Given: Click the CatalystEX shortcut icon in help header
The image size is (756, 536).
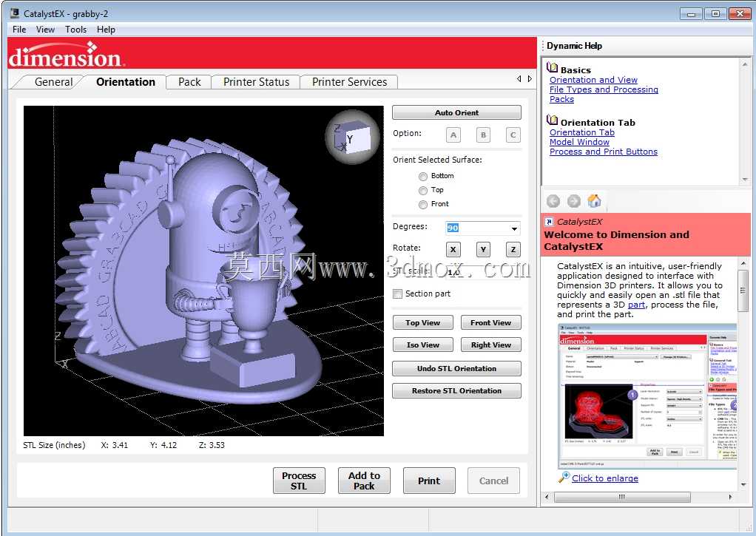Looking at the screenshot, I should coord(549,222).
